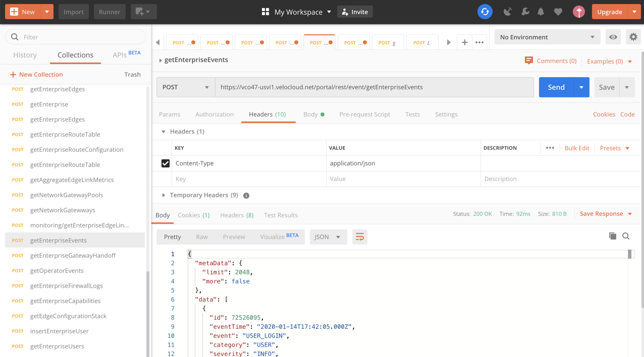
Task: Open the No Environment dropdown
Action: coord(547,37)
